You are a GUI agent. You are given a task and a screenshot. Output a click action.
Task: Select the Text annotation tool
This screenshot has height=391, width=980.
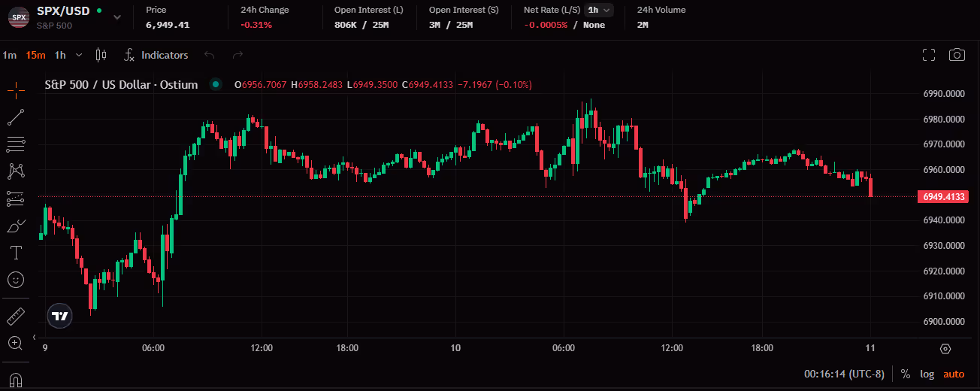click(x=15, y=252)
